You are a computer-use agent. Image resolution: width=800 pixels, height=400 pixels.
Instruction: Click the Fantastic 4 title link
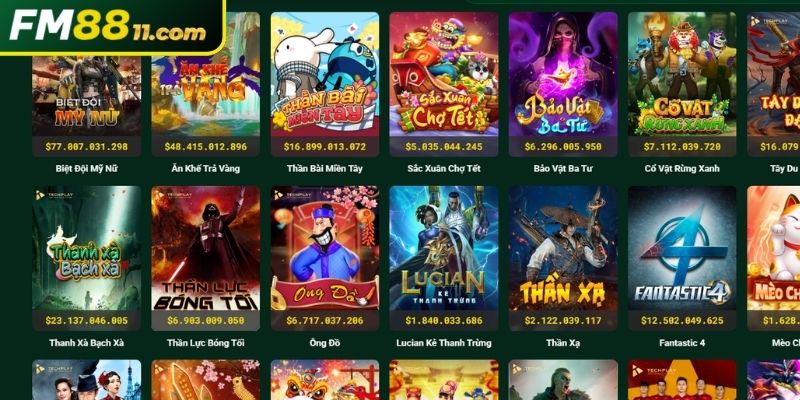pos(682,343)
